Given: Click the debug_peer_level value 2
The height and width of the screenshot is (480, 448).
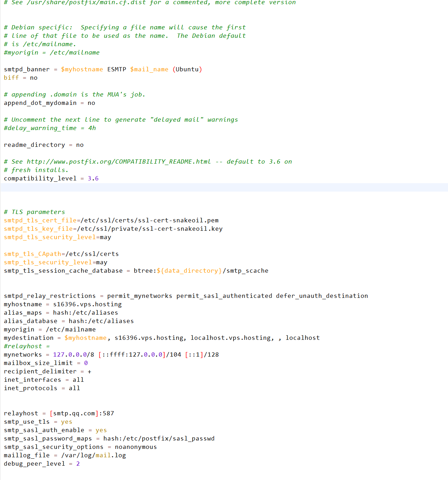Looking at the screenshot, I should pyautogui.click(x=78, y=464).
